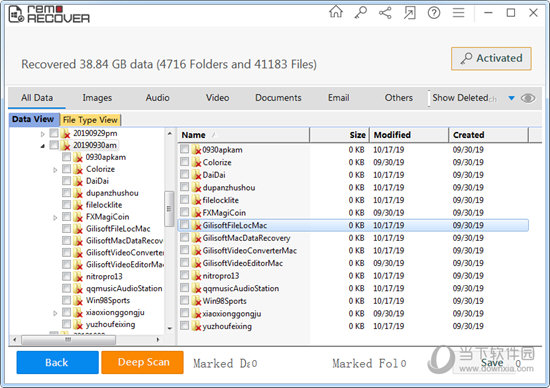Start a Deep Scan
This screenshot has height=388, width=550.
click(142, 362)
